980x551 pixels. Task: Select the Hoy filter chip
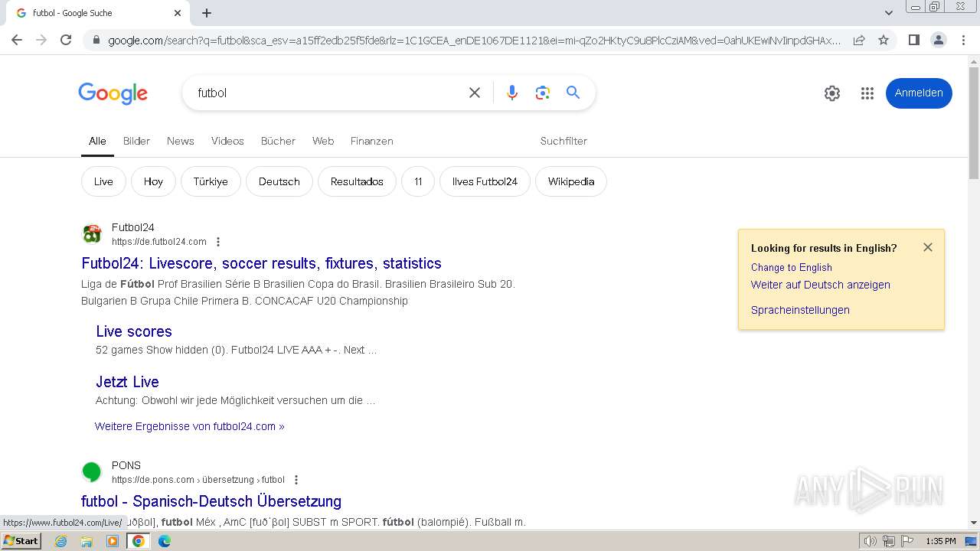153,181
